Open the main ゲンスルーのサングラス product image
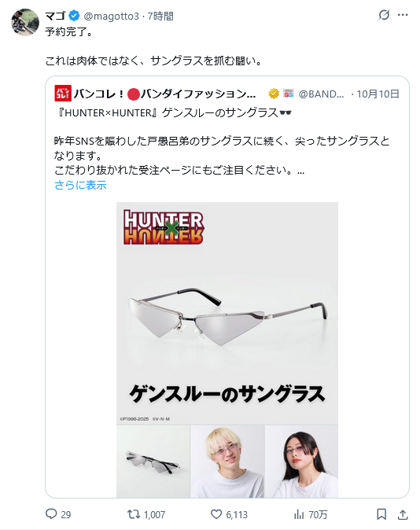 (227, 313)
